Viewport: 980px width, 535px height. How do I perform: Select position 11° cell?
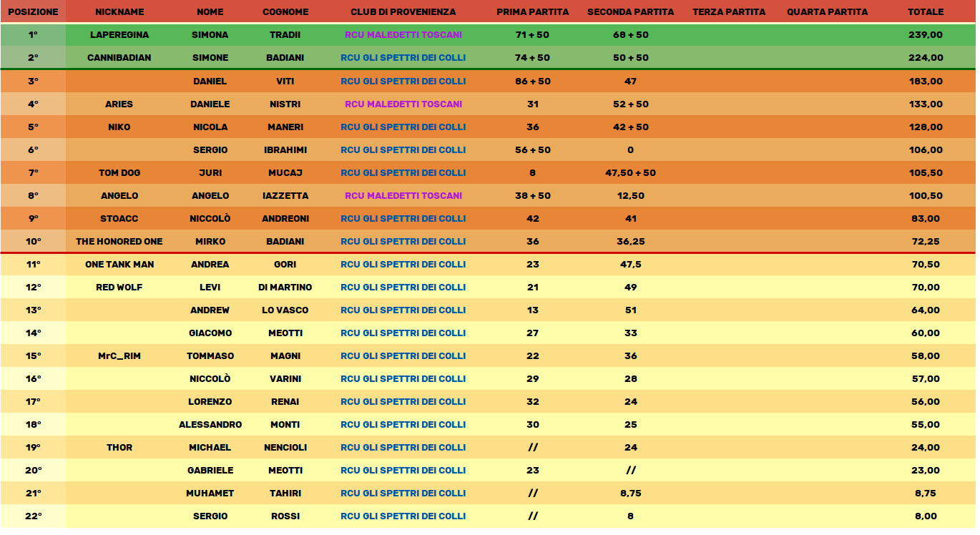tap(33, 265)
